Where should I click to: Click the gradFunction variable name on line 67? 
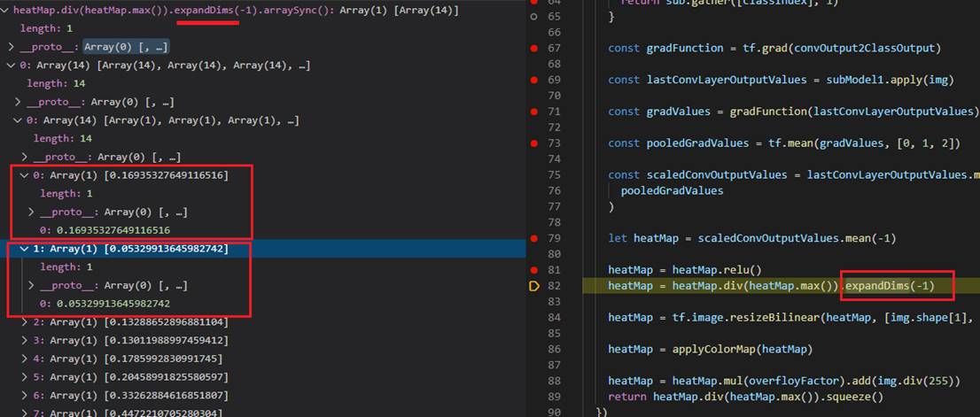tap(684, 48)
